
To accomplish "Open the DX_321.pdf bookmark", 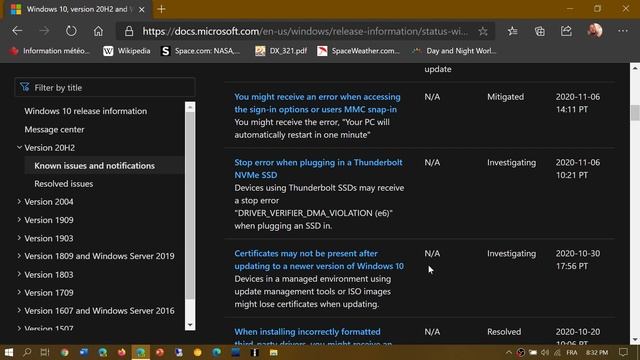I will click(x=281, y=51).
